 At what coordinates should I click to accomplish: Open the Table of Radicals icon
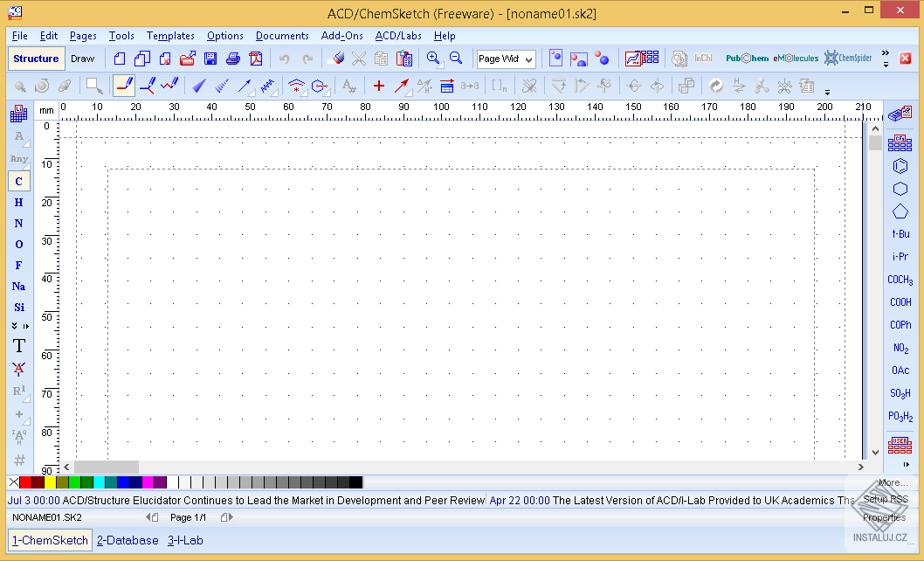coord(900,142)
